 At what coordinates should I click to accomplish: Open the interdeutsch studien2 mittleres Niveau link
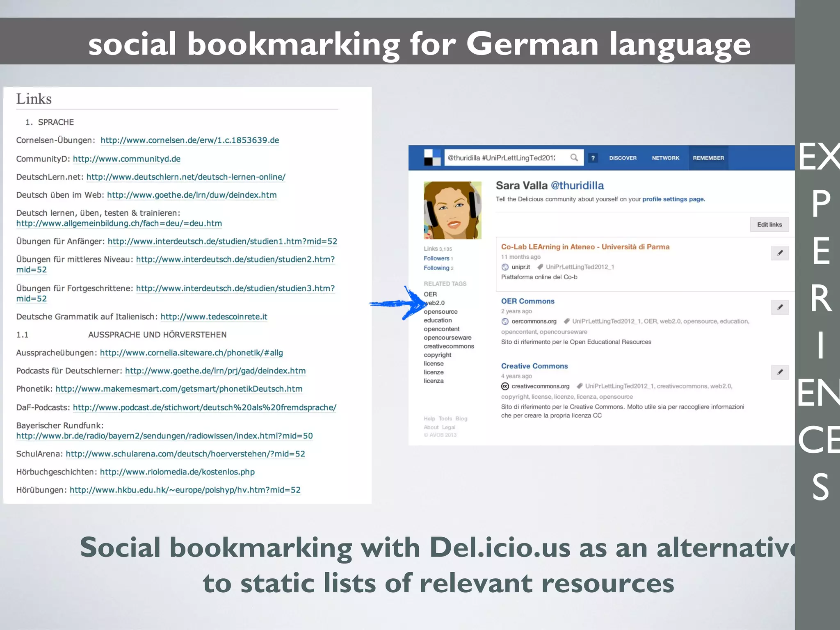click(235, 260)
